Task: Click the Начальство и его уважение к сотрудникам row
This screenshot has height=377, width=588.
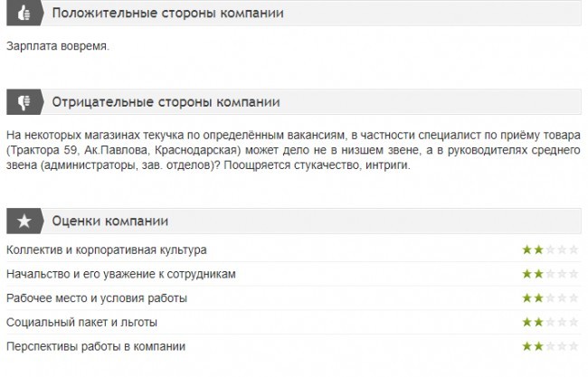Action: (x=120, y=273)
